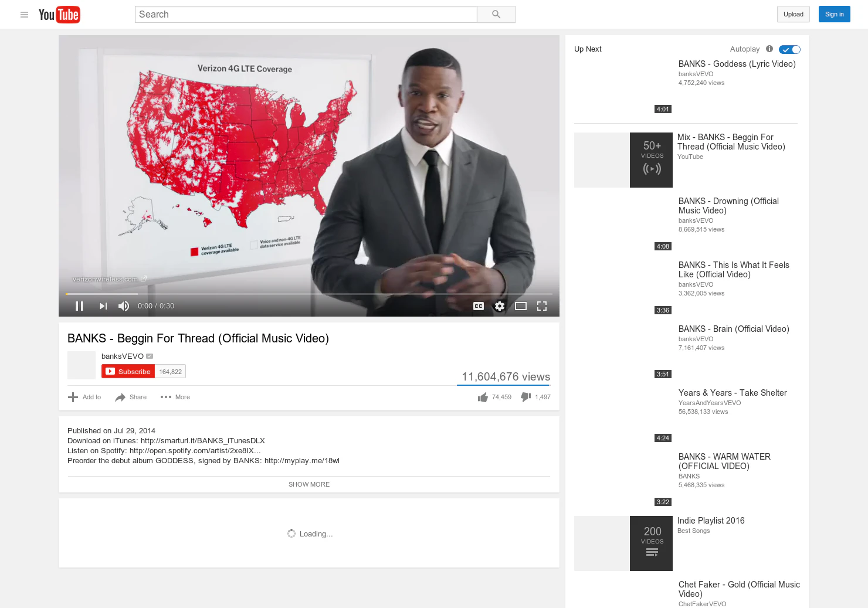Screen dimensions: 868x608
Task: Enter full screen mode
Action: pos(542,306)
